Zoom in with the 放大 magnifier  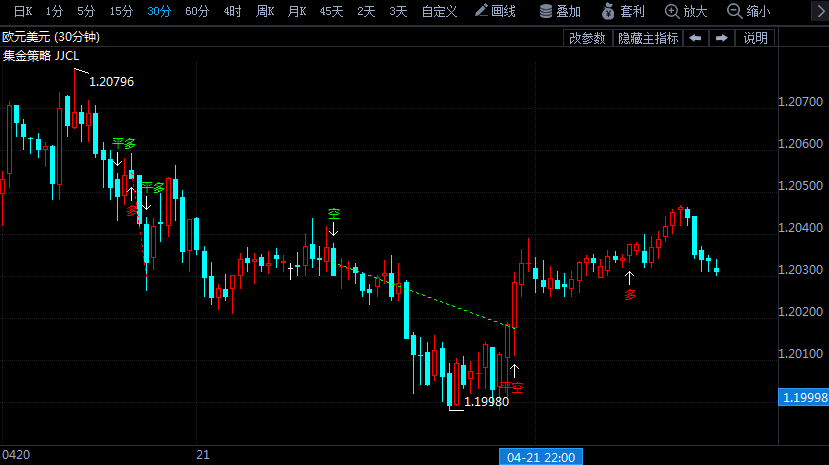click(686, 11)
